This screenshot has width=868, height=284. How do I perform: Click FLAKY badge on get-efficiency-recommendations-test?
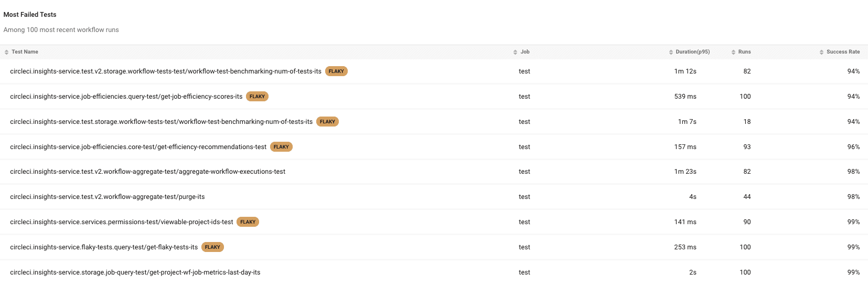(x=281, y=147)
